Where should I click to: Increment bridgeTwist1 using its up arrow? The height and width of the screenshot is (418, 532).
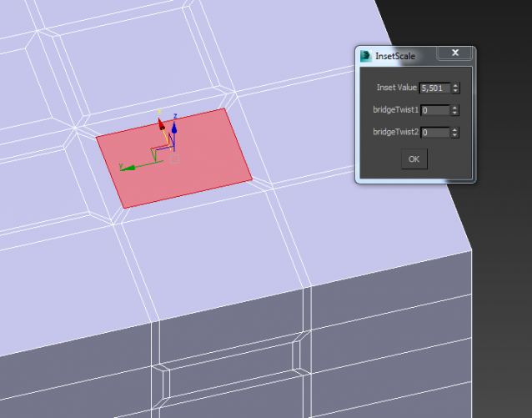point(455,107)
